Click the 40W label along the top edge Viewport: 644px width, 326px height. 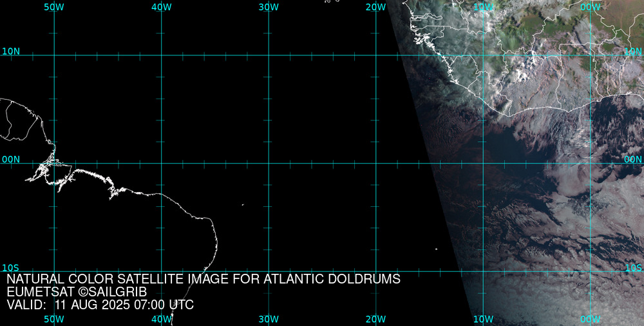pyautogui.click(x=162, y=7)
